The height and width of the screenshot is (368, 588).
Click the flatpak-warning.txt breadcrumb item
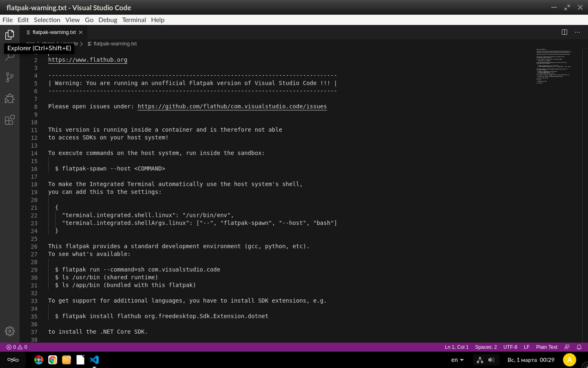click(x=112, y=44)
